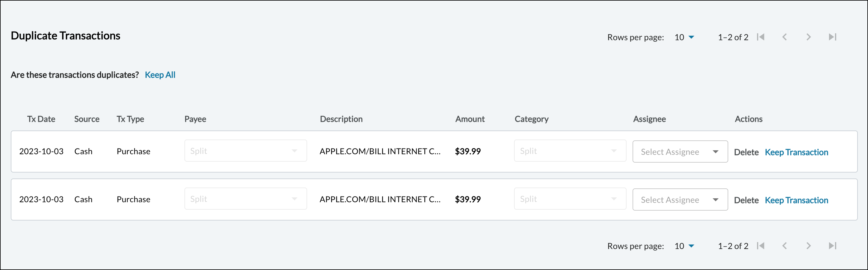The image size is (868, 270).
Task: Open Category Split dropdown in second row
Action: [570, 199]
